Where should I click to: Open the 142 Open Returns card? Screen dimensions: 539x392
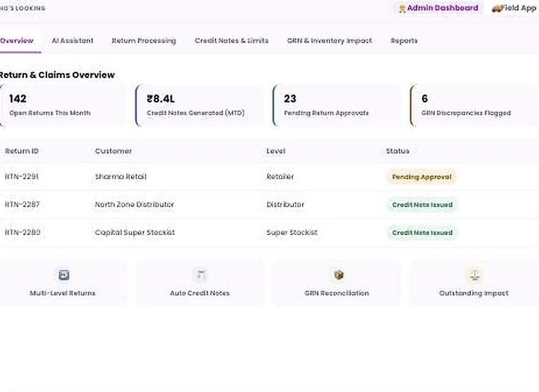63,105
